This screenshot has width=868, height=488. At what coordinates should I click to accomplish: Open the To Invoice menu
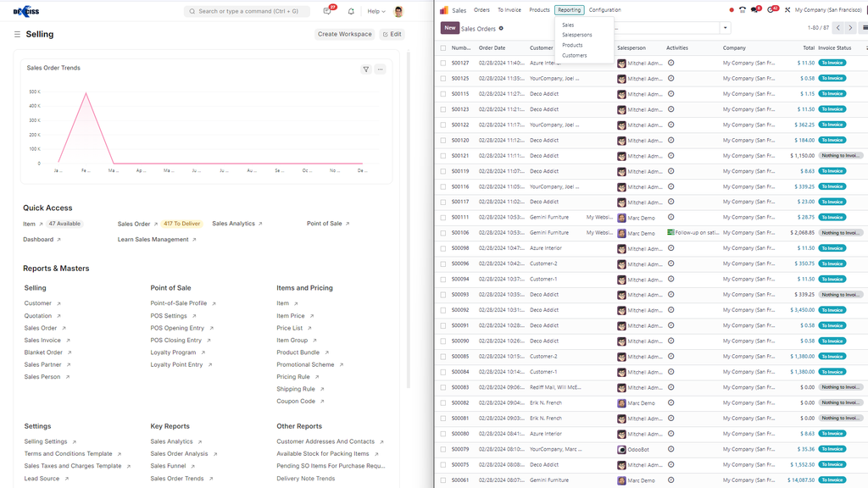click(x=509, y=10)
